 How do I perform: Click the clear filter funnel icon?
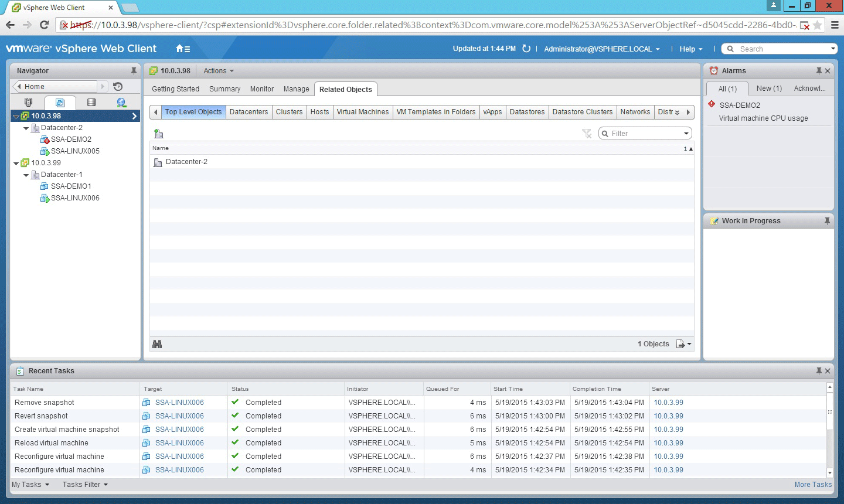587,134
